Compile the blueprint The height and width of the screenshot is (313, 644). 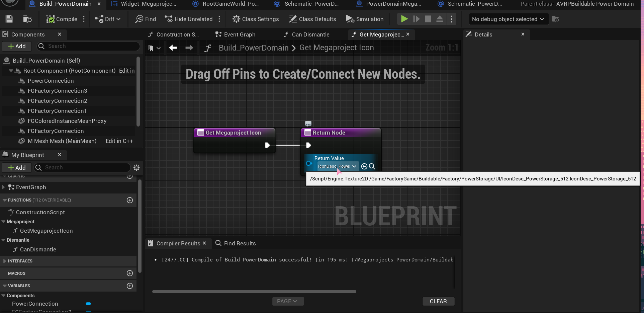click(x=62, y=19)
